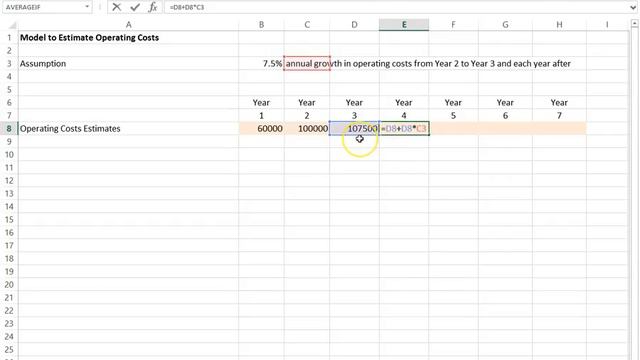Click the title 'Model to Estimate Operating Costs'
The image size is (640, 360).
89,38
